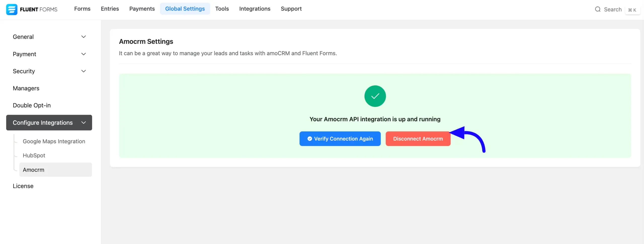Open the Forms menu

[x=82, y=9]
